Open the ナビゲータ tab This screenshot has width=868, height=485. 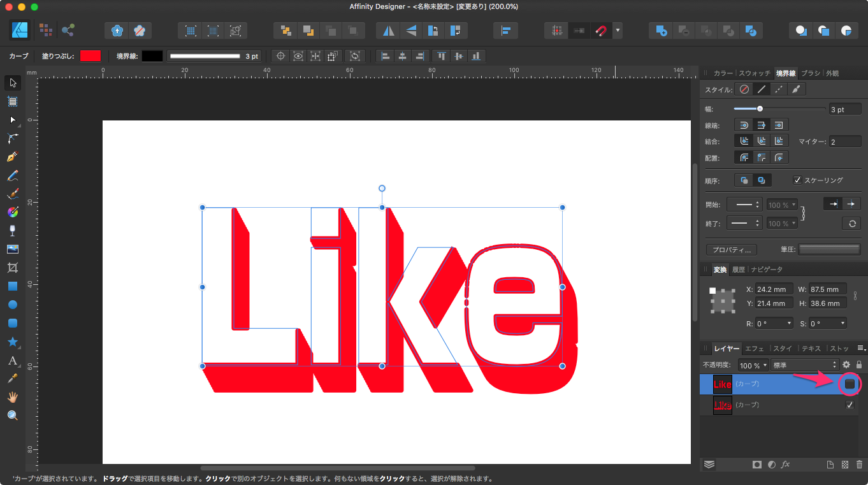tap(767, 270)
